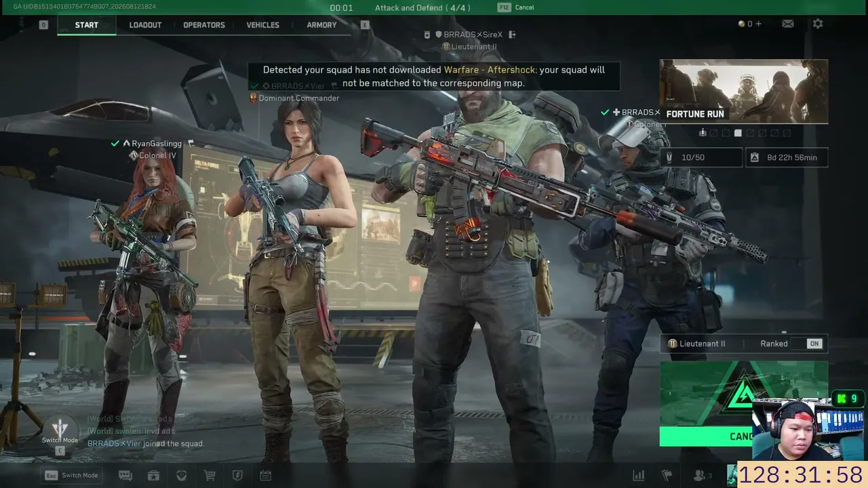Open the bar chart statistics icon
Image resolution: width=868 pixels, height=488 pixels.
[638, 476]
